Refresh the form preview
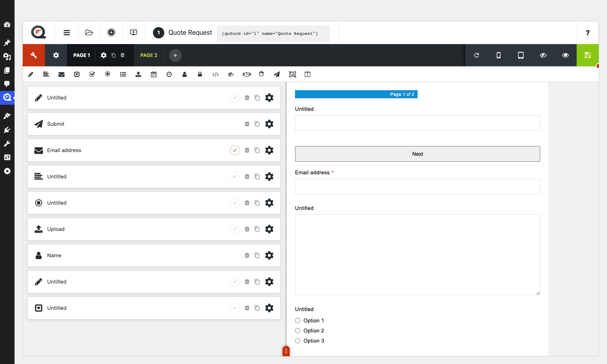 click(x=476, y=55)
